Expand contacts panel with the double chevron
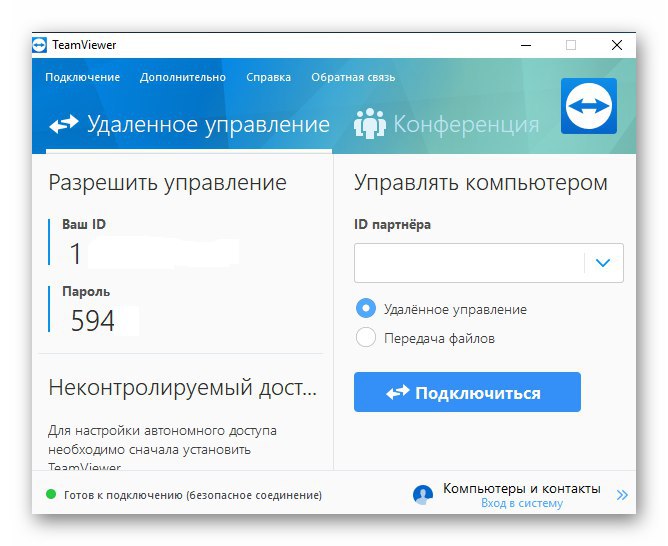The height and width of the screenshot is (546, 668). tap(622, 495)
